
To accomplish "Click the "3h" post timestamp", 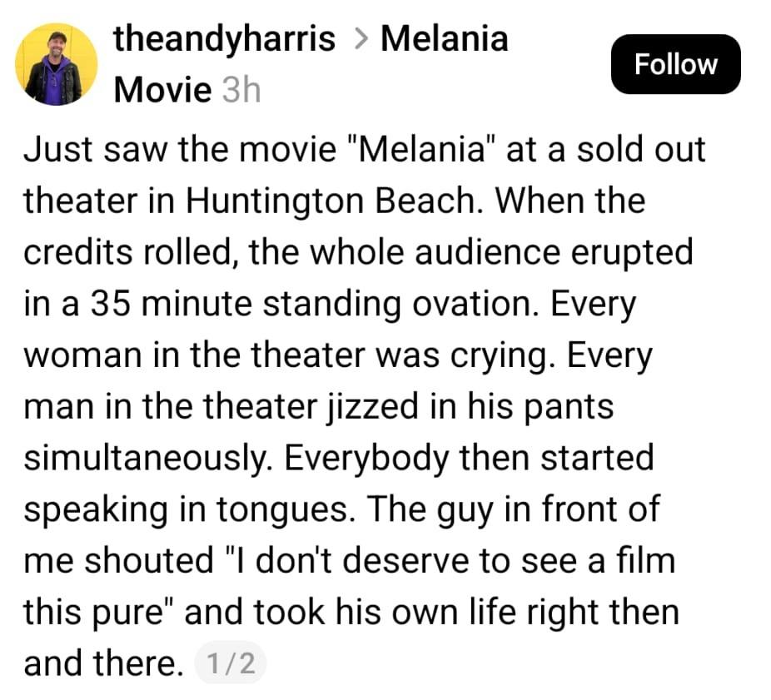I will pos(241,89).
